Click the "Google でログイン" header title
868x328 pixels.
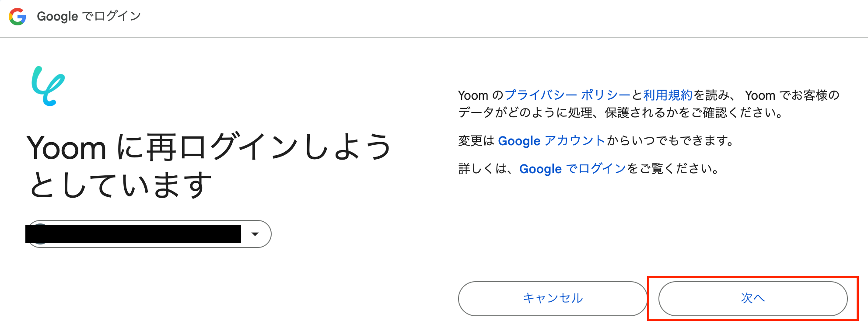click(x=89, y=17)
